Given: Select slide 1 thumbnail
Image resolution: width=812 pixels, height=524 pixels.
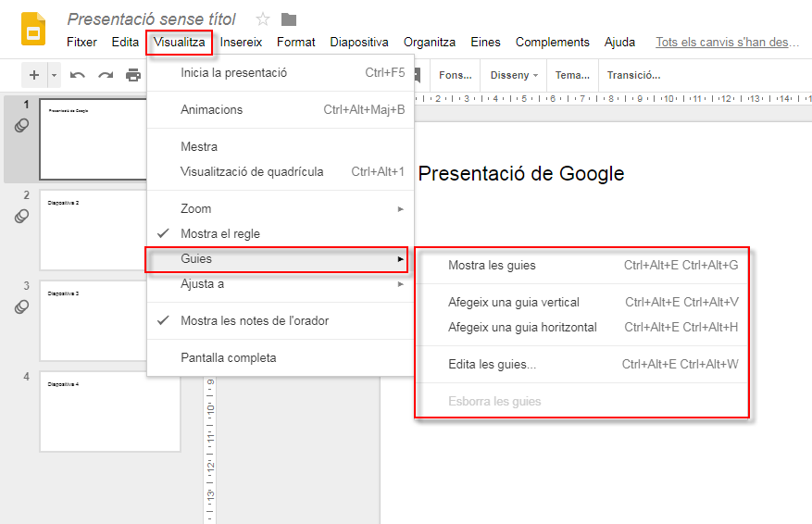Looking at the screenshot, I should pyautogui.click(x=94, y=139).
